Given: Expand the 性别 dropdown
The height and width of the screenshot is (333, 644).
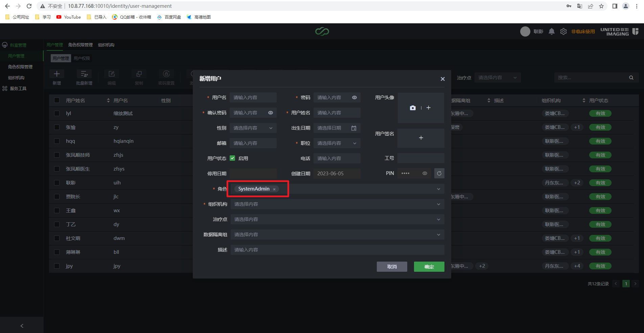Looking at the screenshot, I should [253, 128].
